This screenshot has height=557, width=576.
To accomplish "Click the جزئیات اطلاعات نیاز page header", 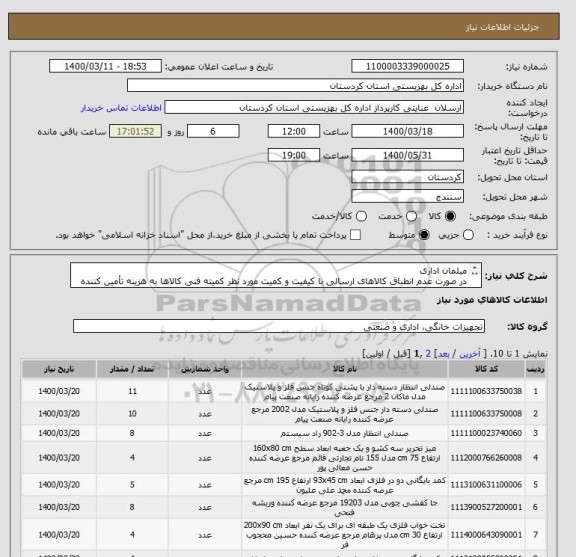I will [502, 28].
